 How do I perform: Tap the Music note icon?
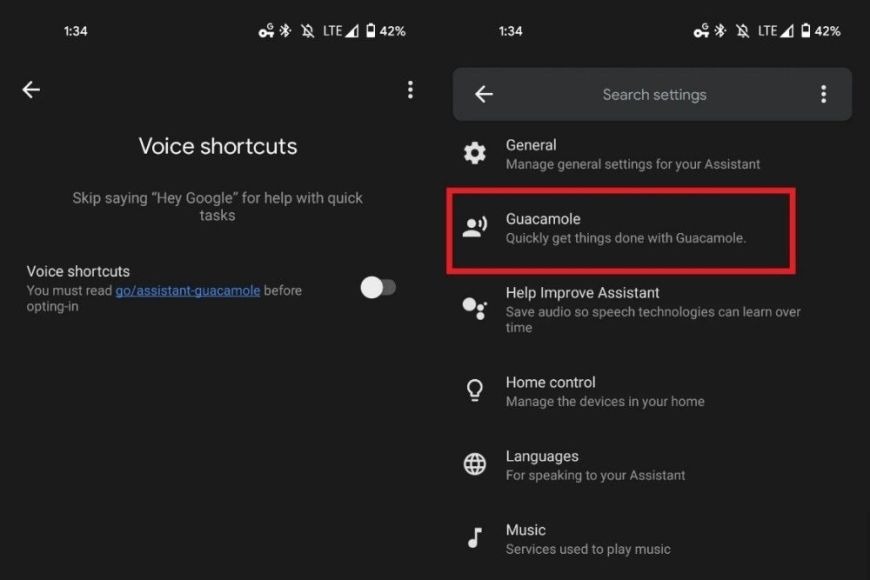(475, 538)
